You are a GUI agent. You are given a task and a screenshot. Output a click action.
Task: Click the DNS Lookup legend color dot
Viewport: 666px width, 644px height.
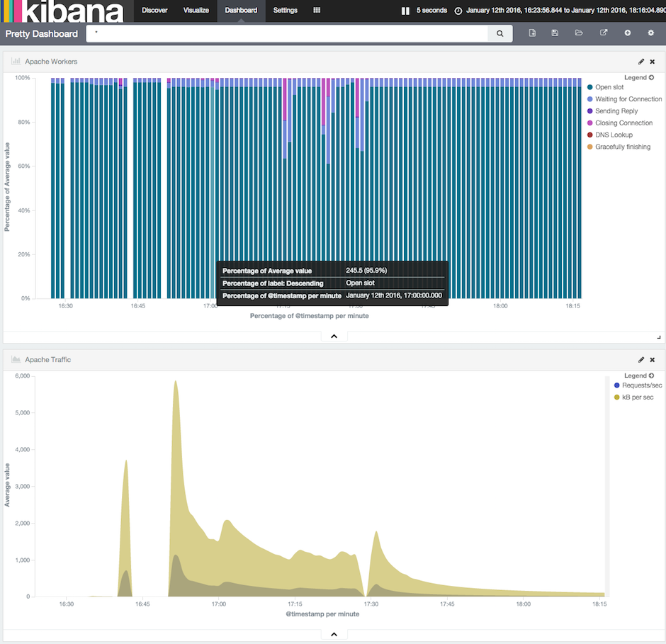coord(590,135)
